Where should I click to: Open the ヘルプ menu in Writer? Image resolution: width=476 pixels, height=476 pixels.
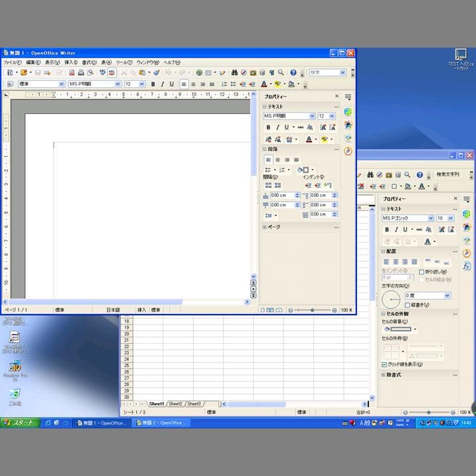point(172,62)
